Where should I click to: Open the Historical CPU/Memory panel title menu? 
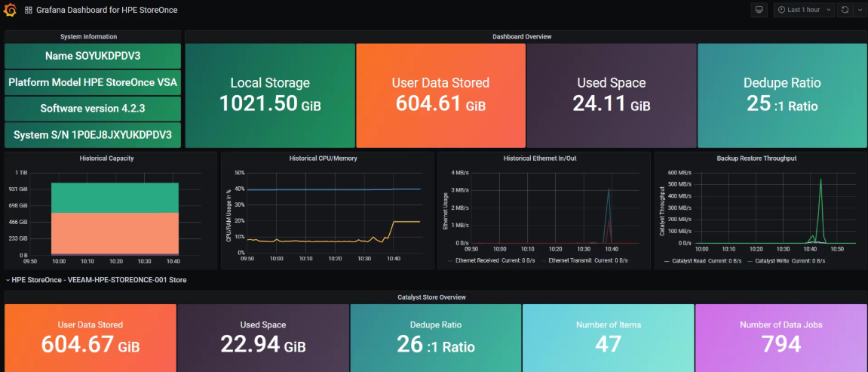pos(323,158)
